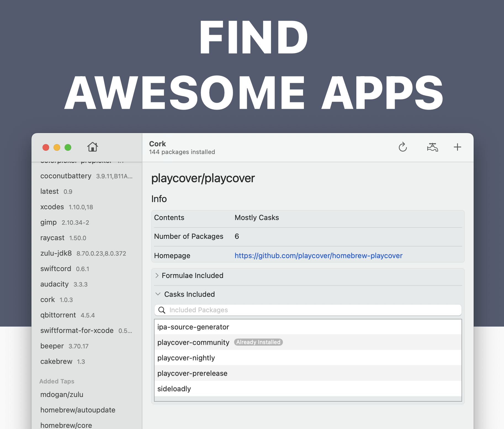Click the Added Taps section header
Viewport: 504px width, 429px height.
click(57, 381)
